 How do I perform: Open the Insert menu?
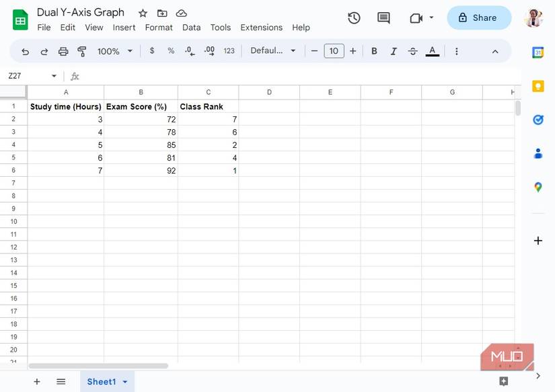[124, 28]
